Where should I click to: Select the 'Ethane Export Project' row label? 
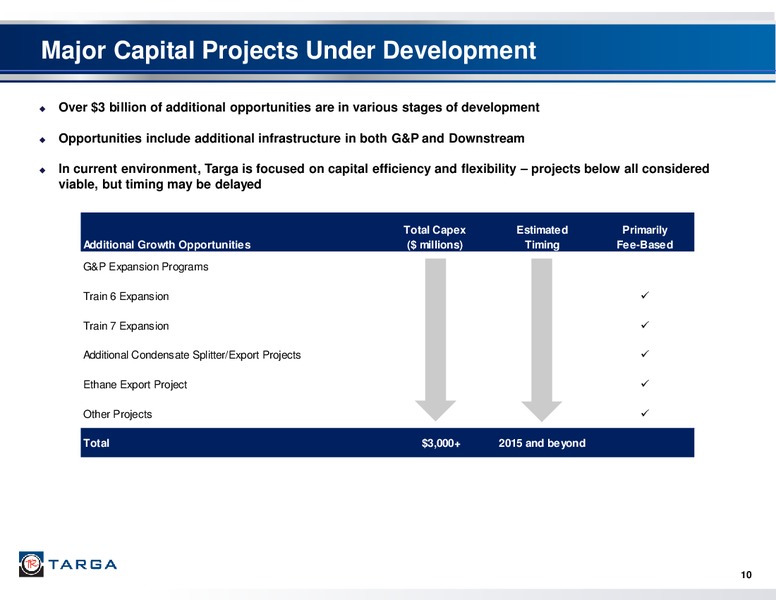[x=135, y=385]
